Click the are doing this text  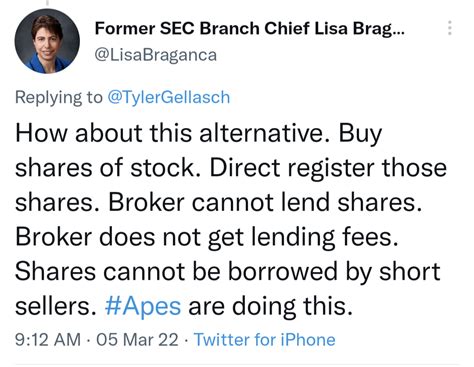pyautogui.click(x=270, y=306)
